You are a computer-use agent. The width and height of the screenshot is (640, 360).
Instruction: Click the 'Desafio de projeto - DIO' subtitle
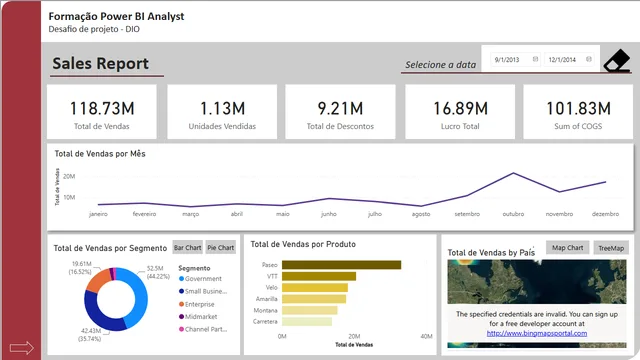94,29
